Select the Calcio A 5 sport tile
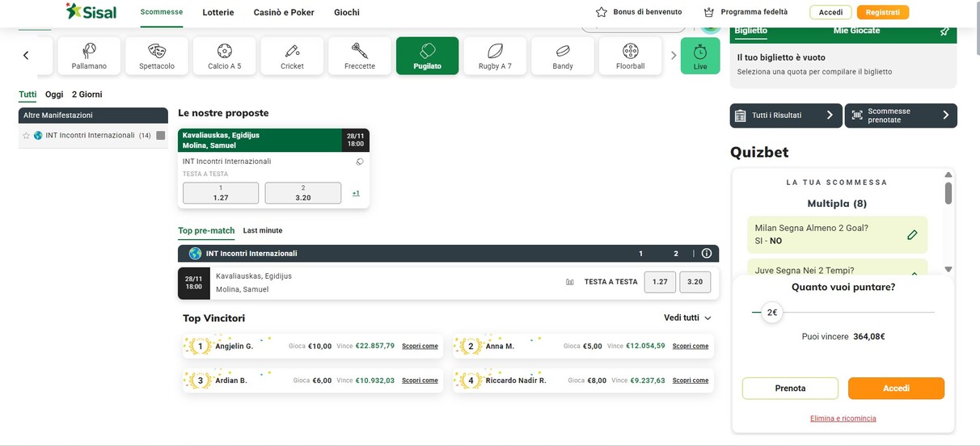 click(x=225, y=56)
